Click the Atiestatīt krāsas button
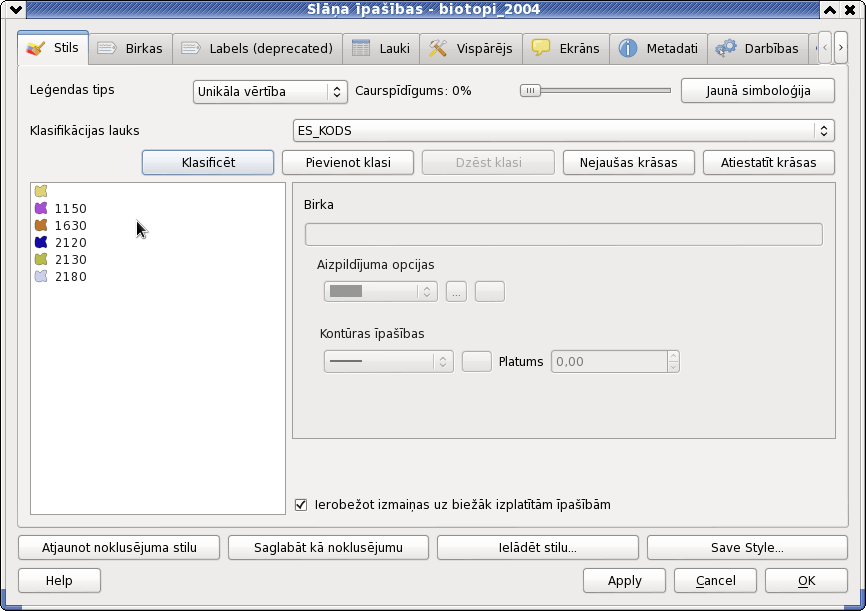The image size is (866, 611). click(769, 162)
